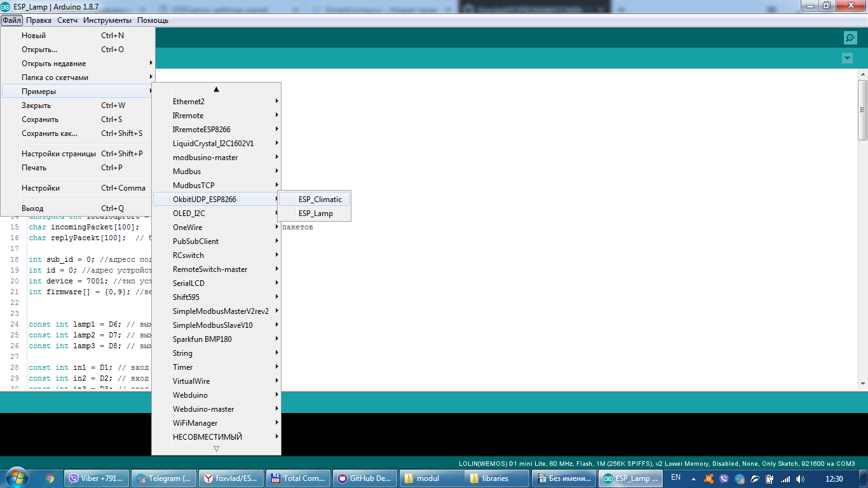
Task: Open the ESP_Lamp example sketch
Action: coord(315,213)
